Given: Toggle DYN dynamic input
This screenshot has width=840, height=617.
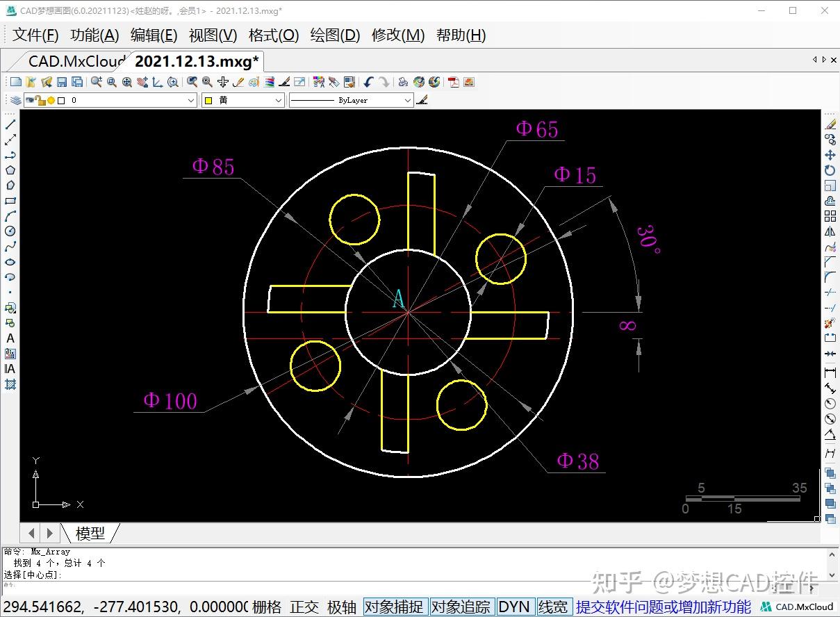Looking at the screenshot, I should (x=514, y=607).
